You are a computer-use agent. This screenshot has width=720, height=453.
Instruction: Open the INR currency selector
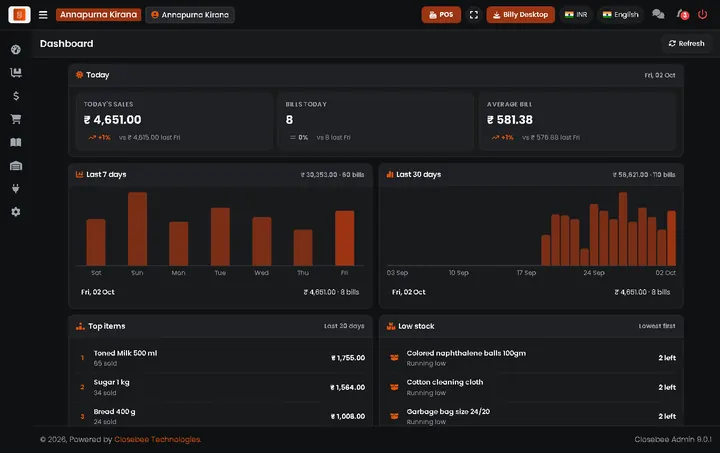[x=576, y=15]
